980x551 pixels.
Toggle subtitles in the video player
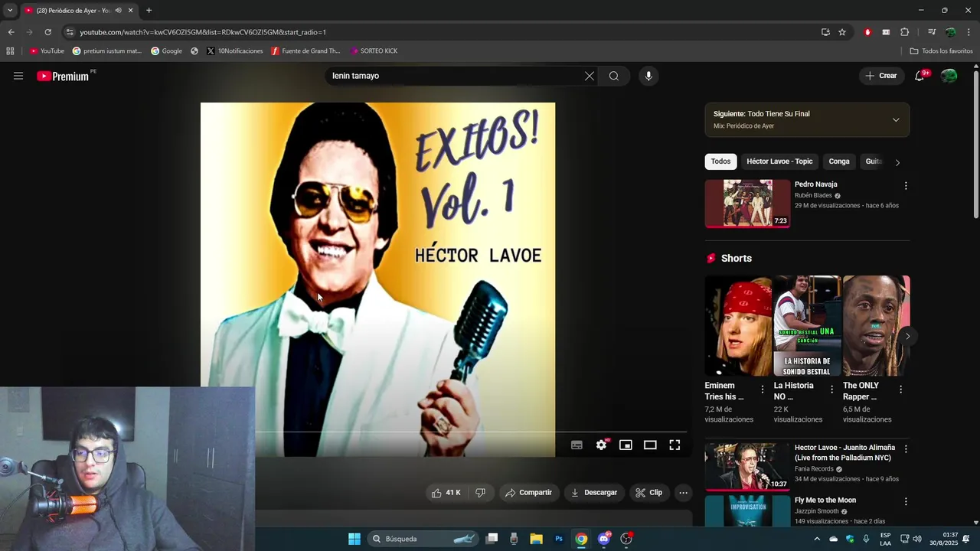[577, 445]
